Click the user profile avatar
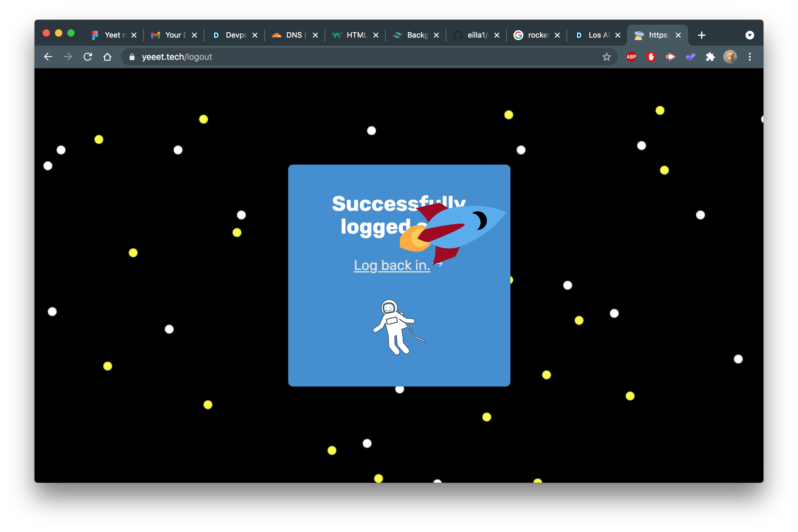798x532 pixels. point(730,57)
